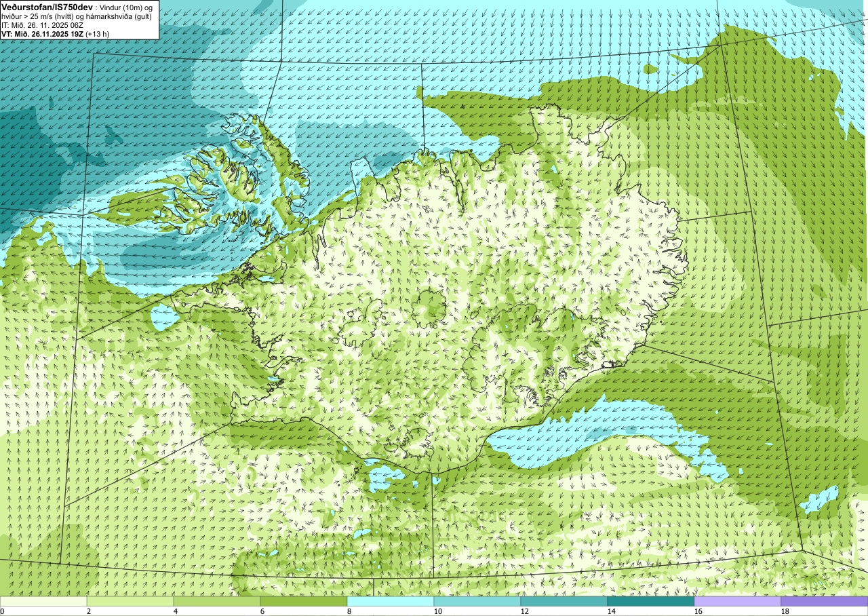Click the pale yellow 0–2 legend swatch
Viewport: 868px width, 616px height.
point(43,601)
